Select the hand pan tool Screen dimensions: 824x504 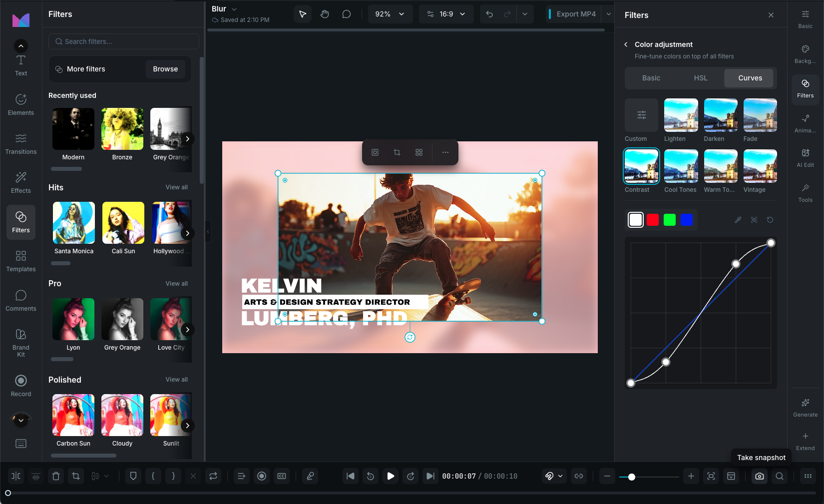click(325, 14)
